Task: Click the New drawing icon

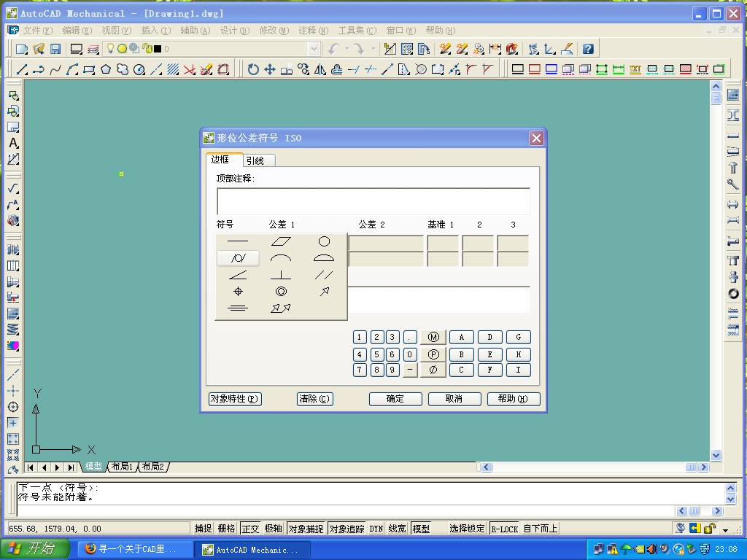Action: (21, 49)
